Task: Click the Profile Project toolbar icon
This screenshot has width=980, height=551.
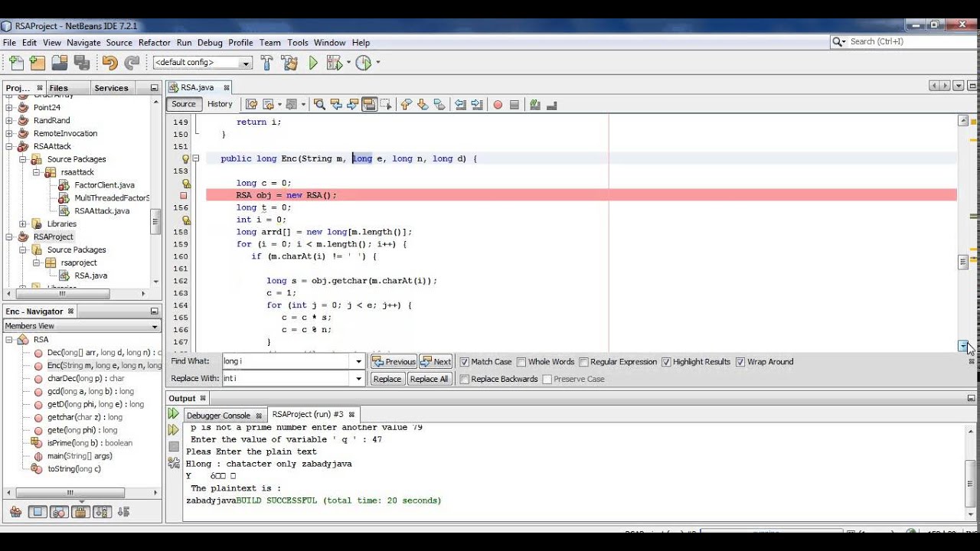Action: 364,63
